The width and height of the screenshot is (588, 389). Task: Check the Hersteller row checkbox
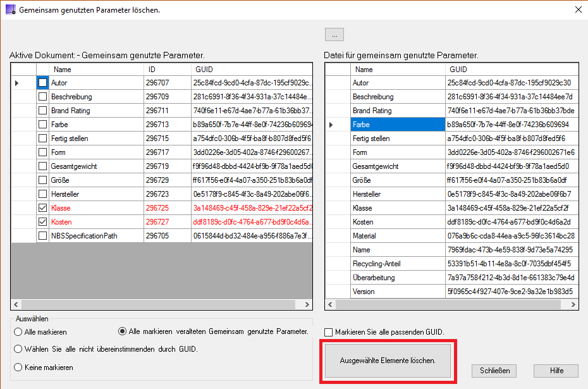pyautogui.click(x=43, y=194)
